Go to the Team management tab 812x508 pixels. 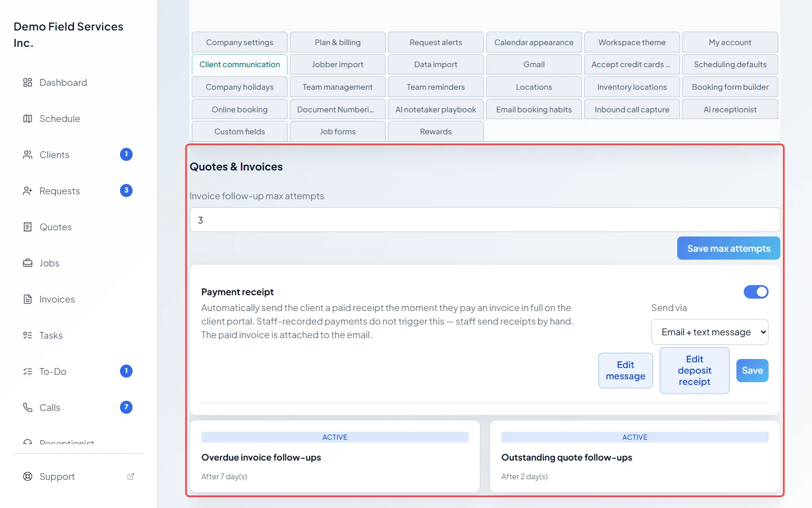click(338, 87)
